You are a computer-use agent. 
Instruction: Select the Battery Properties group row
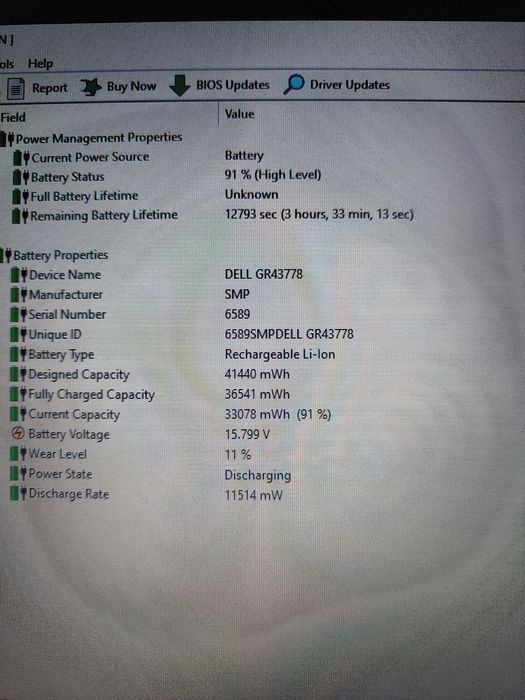click(61, 255)
